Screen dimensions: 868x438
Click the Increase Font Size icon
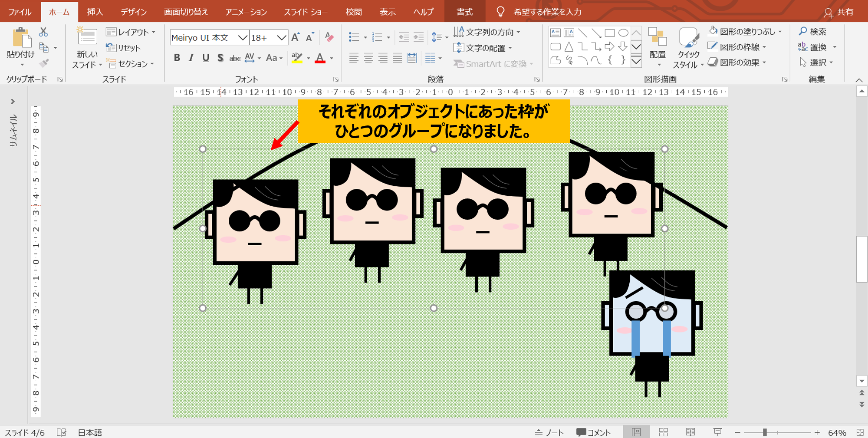click(296, 38)
